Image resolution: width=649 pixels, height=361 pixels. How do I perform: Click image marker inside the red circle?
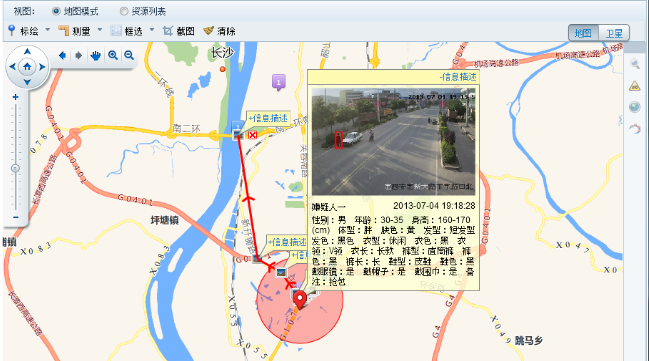pos(281,272)
